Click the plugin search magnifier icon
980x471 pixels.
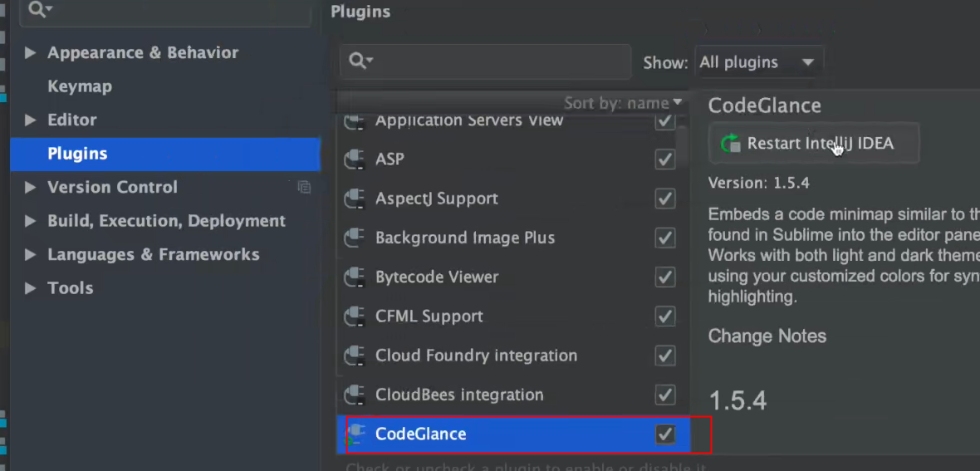coord(360,61)
